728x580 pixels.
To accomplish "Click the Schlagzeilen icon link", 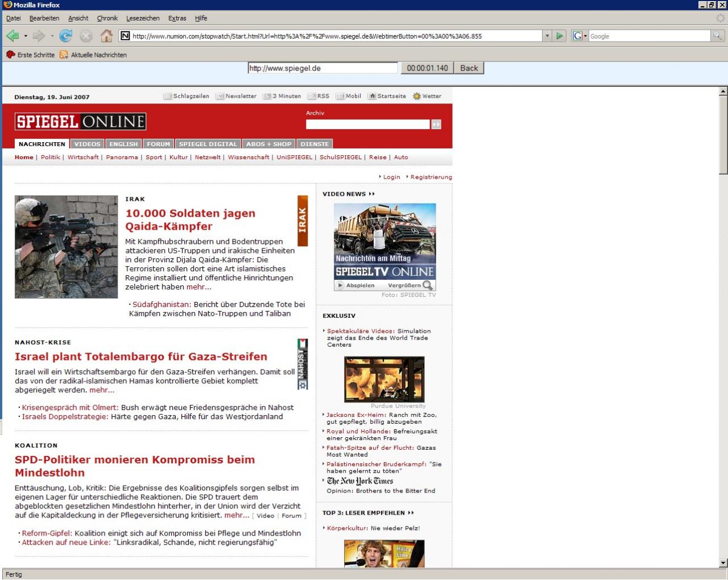I will [187, 96].
